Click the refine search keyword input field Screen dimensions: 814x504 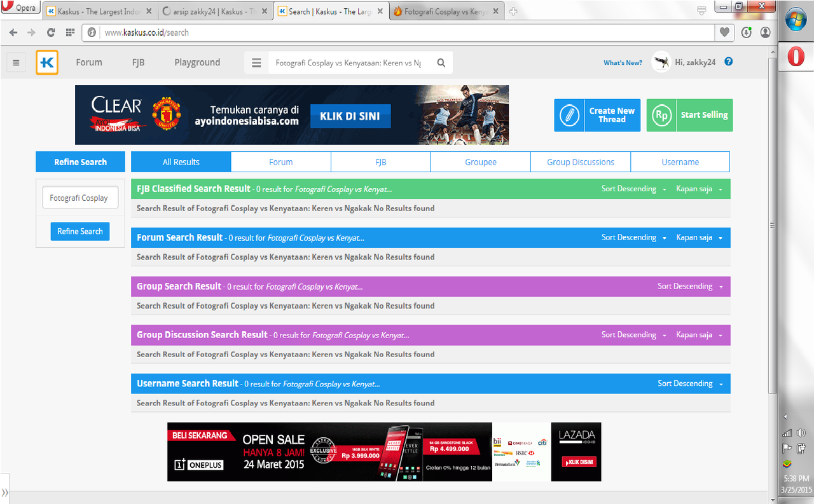coord(80,198)
